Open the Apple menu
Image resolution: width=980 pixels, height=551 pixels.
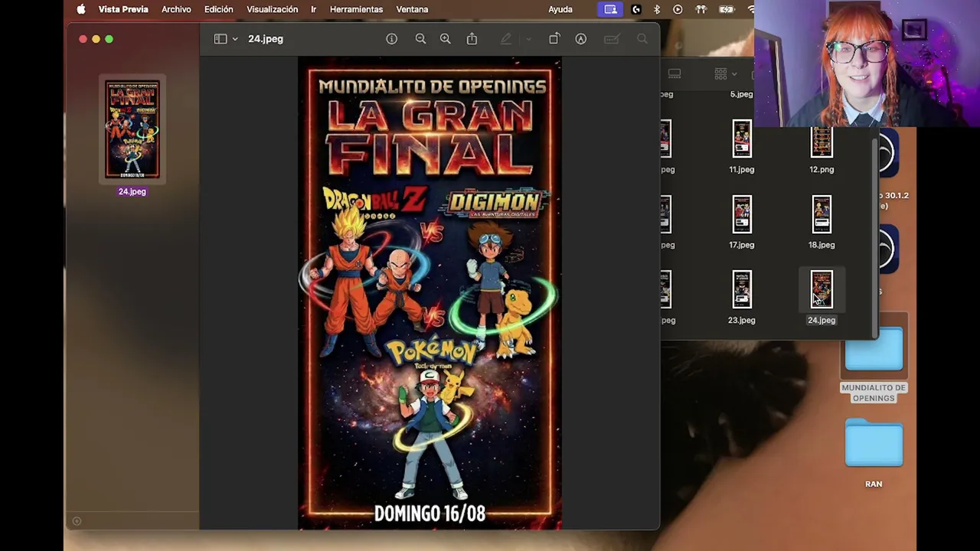(81, 9)
